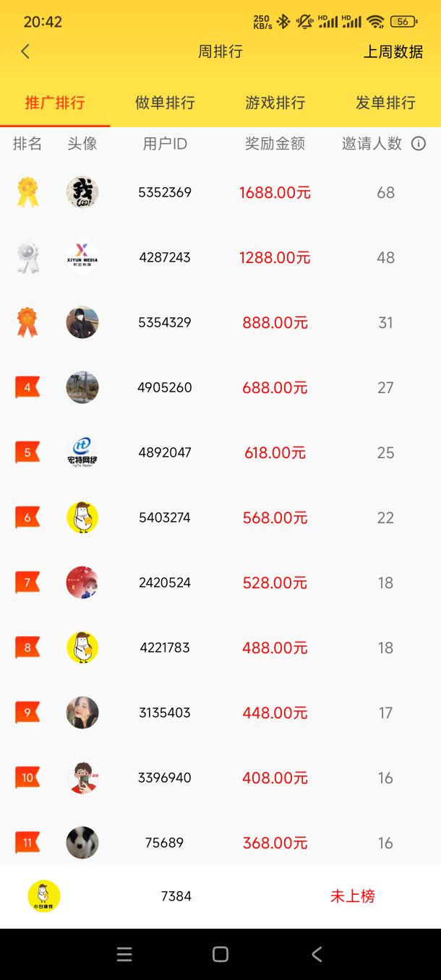Tap 宏特网络 avatar of user 4892047
Viewport: 441px width, 980px height.
tap(82, 452)
